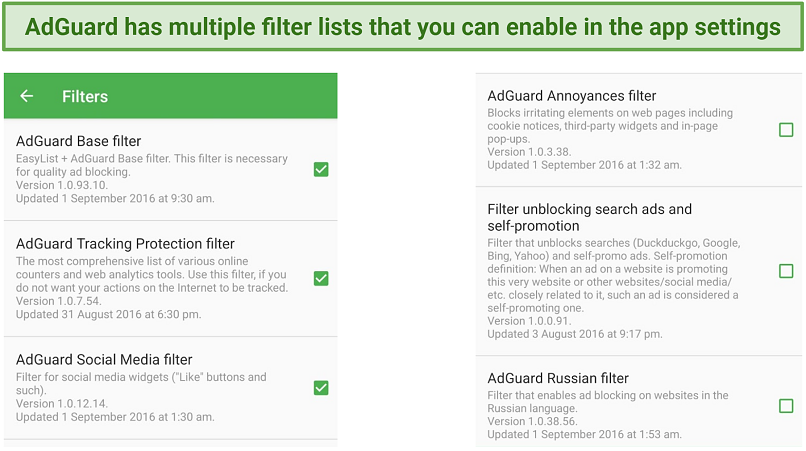The width and height of the screenshot is (806, 451).
Task: Go back using the arrow in Filters header
Action: 27,96
